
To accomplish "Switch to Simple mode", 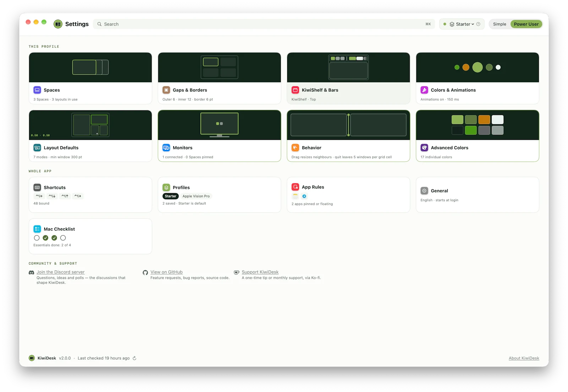I will (x=499, y=24).
